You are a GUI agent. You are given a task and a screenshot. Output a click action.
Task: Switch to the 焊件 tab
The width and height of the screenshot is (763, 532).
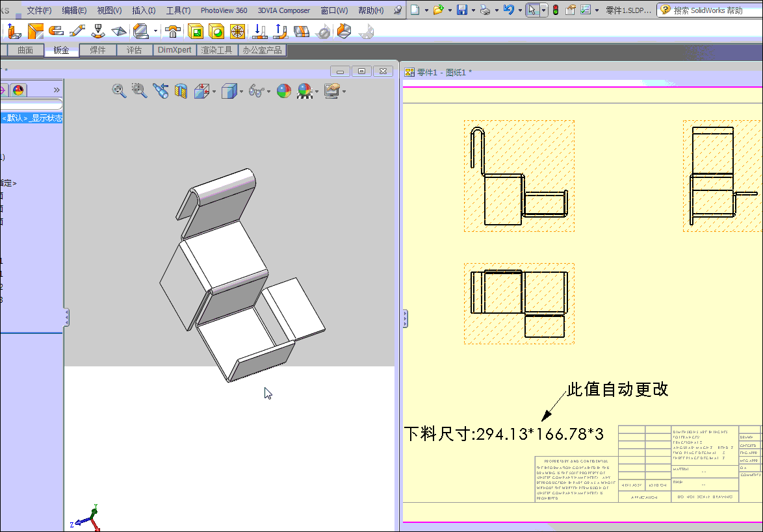pos(97,50)
